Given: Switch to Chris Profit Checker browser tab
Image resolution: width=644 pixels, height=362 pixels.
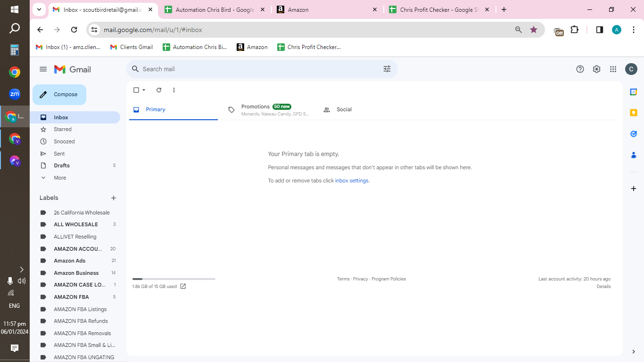Looking at the screenshot, I should [x=439, y=9].
